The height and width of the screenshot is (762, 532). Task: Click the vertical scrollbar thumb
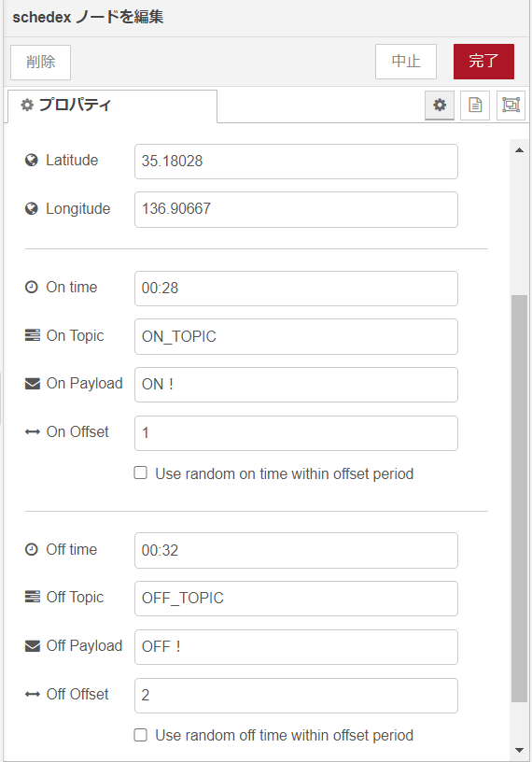point(519,498)
